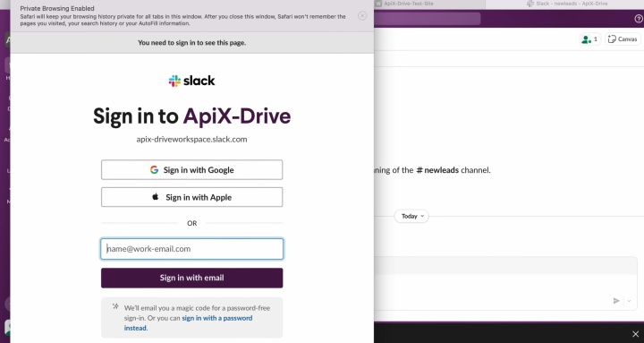The height and width of the screenshot is (343, 644).
Task: Click the Slack logo on sign-in page
Action: point(191,81)
